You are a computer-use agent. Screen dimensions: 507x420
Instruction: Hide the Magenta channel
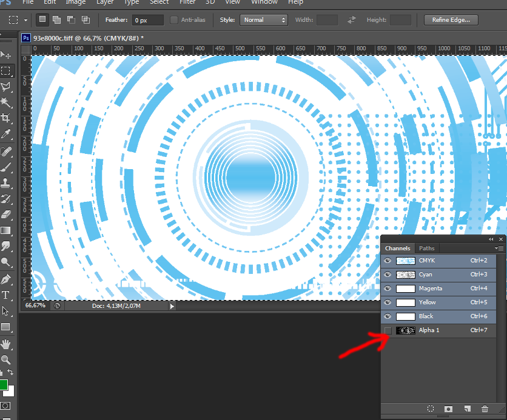click(388, 288)
